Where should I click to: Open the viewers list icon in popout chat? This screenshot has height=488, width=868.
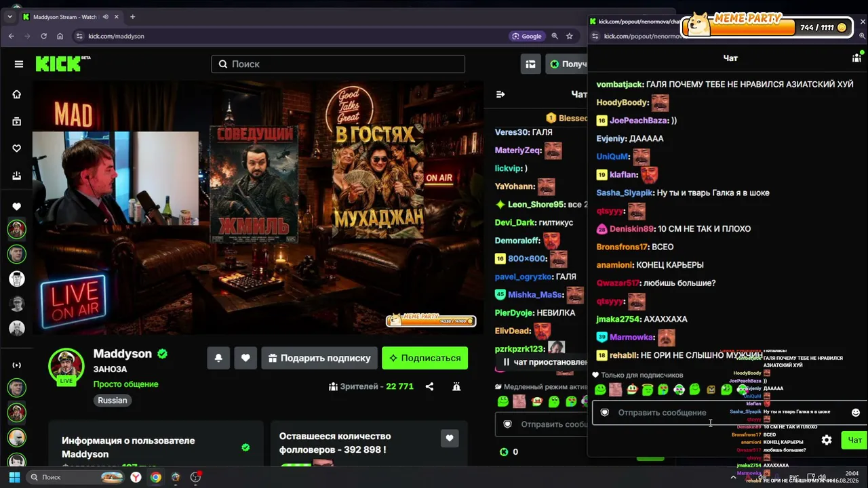[857, 58]
